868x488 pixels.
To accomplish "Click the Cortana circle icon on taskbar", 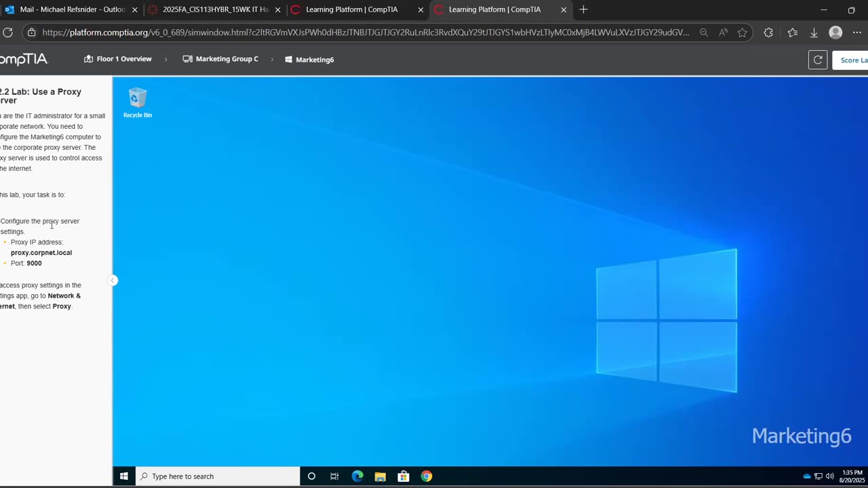I will pos(311,476).
